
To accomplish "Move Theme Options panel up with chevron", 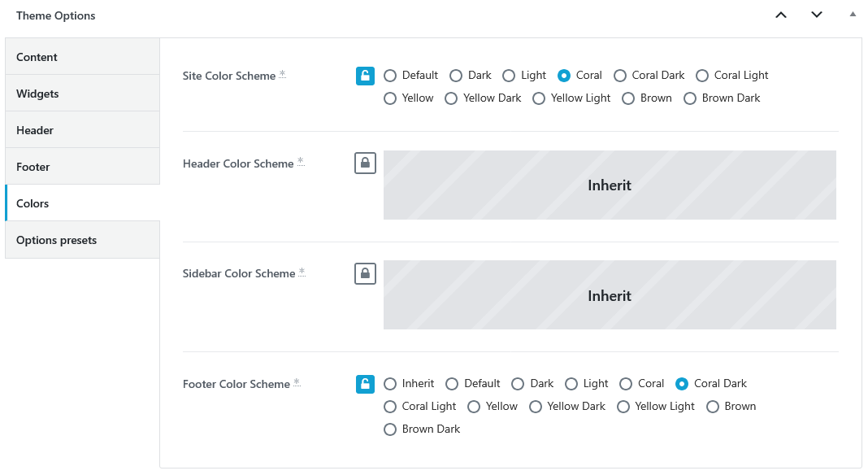I will point(780,15).
